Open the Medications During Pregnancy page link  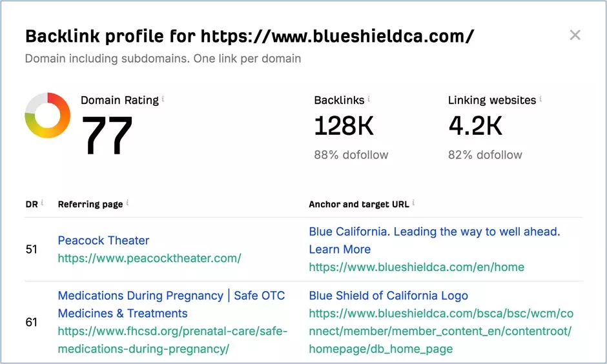[172, 305]
